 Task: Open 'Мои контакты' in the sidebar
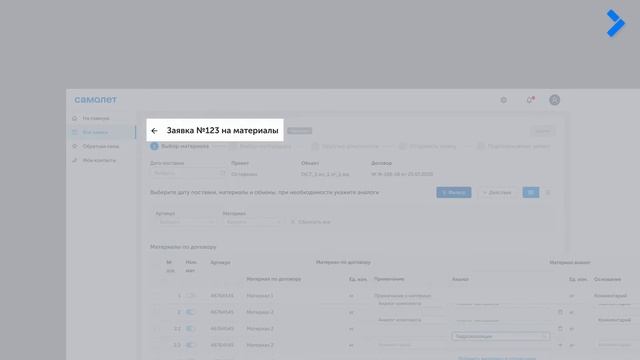[x=99, y=160]
